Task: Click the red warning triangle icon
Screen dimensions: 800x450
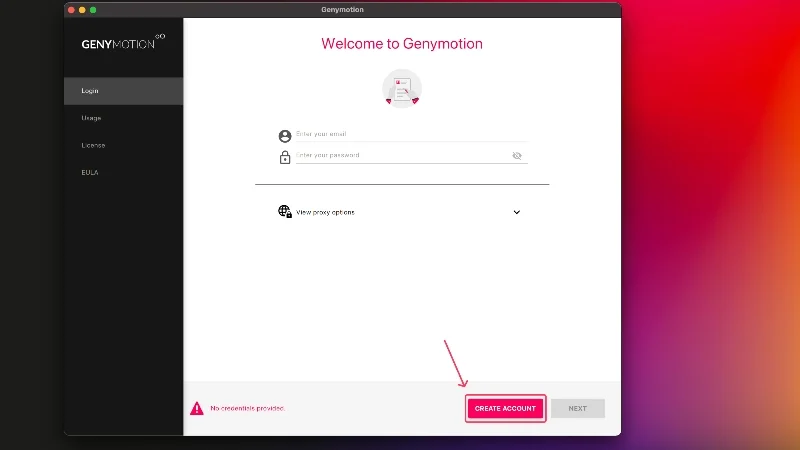Action: (197, 408)
